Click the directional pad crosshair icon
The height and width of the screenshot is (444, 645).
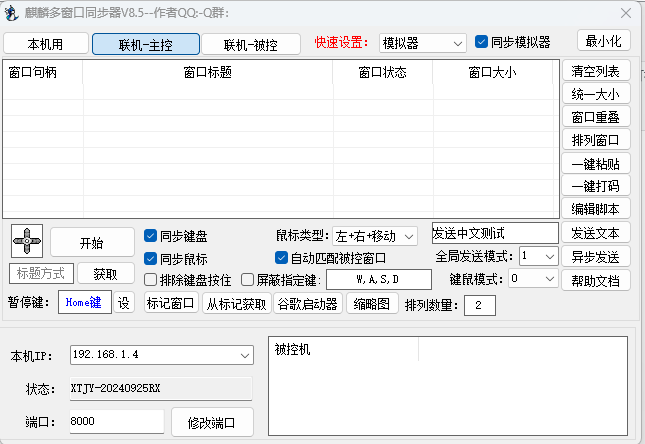(x=26, y=241)
